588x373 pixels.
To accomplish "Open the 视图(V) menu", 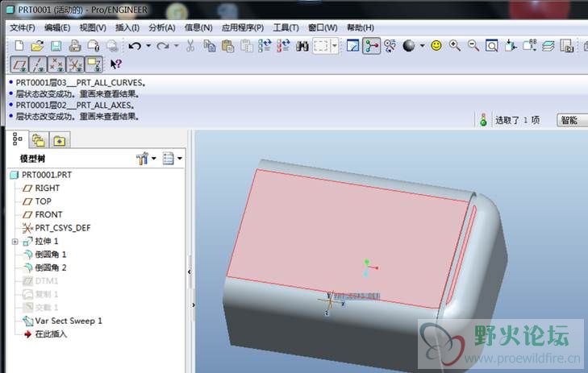I will [x=93, y=27].
